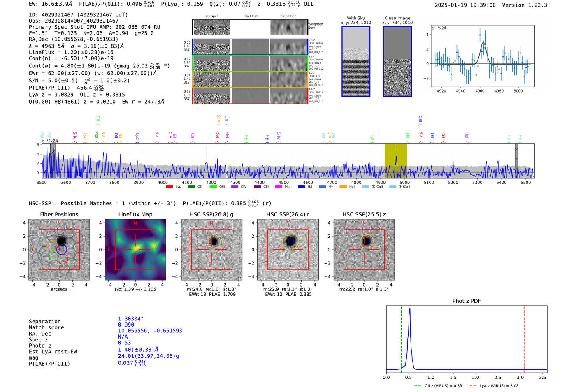Click the LineFlux = 1.20(±0.28)e-16 value
The image size is (576, 392).
coord(71,53)
